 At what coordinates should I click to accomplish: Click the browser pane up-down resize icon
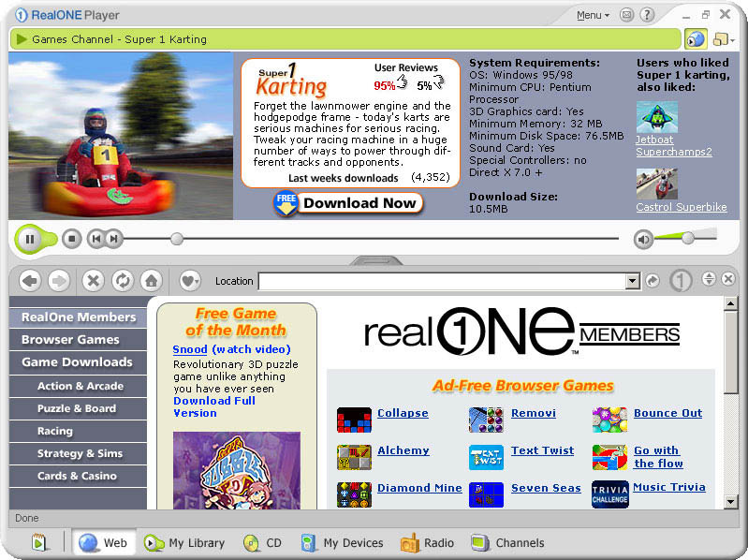[709, 278]
